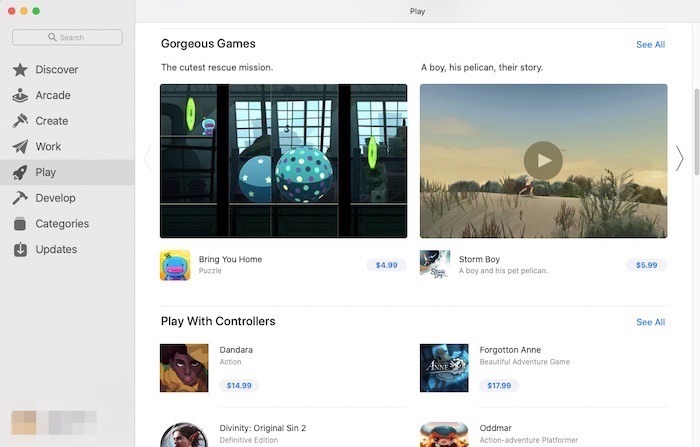Viewport: 700px width, 447px height.
Task: Select the Divinity: Original Sin 2 title
Action: [262, 428]
